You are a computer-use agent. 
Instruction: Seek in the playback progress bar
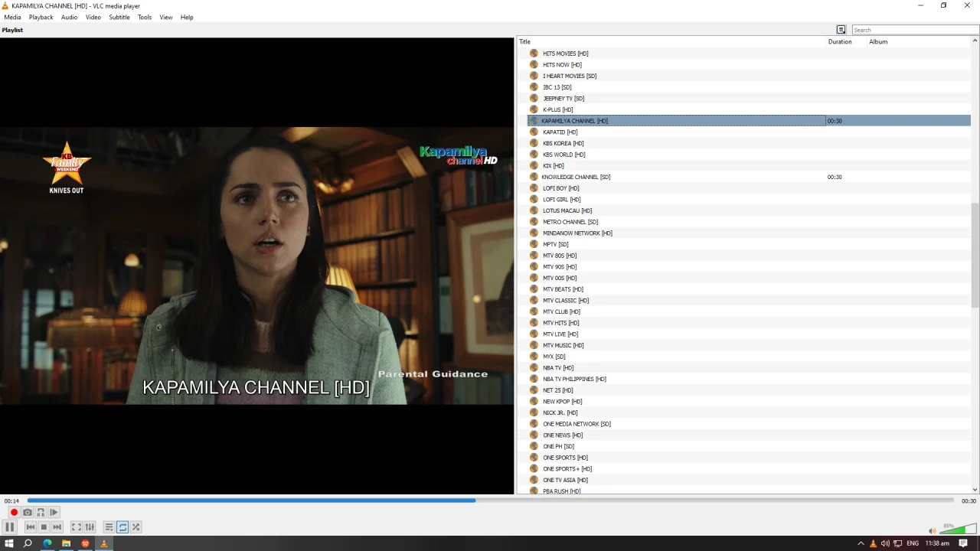click(490, 500)
